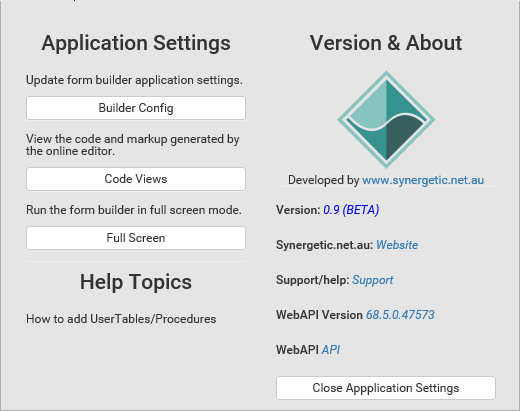520x411 pixels.
Task: Click the 'Developed by' label
Action: 324,180
